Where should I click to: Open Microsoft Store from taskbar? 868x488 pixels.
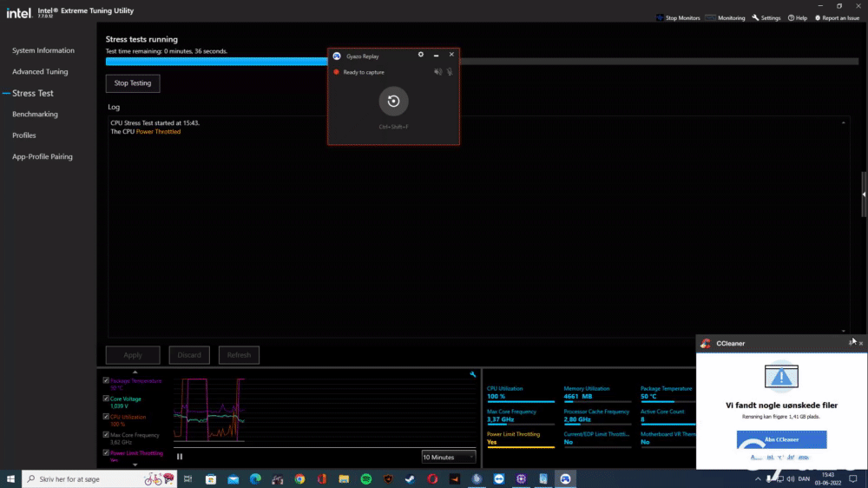[211, 478]
